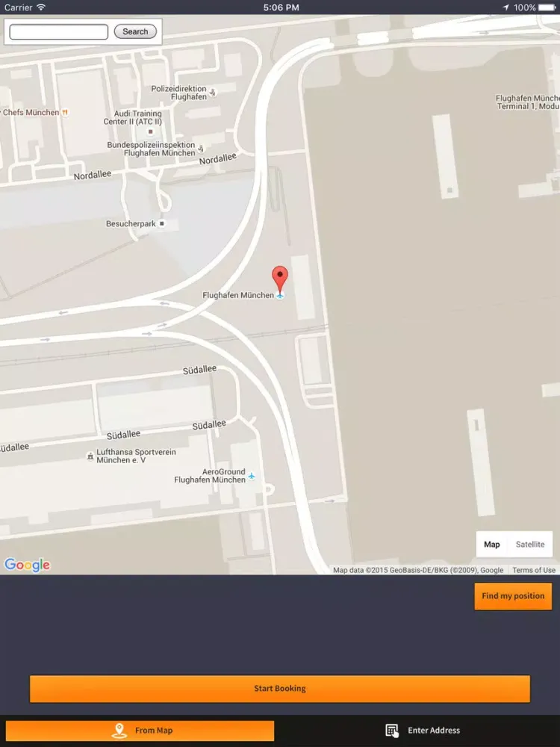Switch to Satellite view
The image size is (560, 747).
[530, 544]
